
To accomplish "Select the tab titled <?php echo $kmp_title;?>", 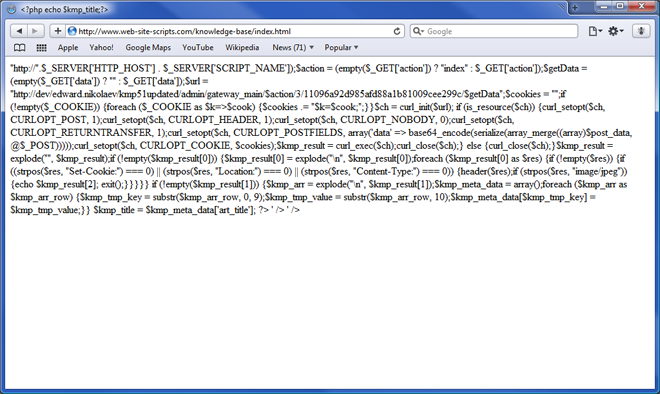I will pyautogui.click(x=64, y=9).
